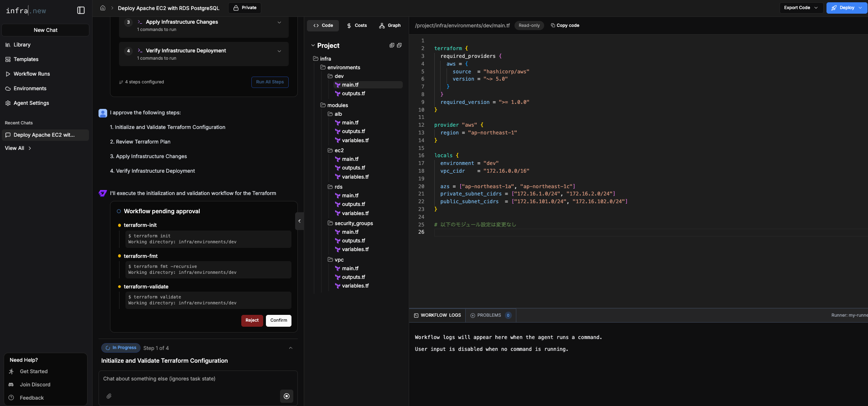Viewport: 868px width, 406px height.
Task: Switch to the Graph tab
Action: (390, 26)
